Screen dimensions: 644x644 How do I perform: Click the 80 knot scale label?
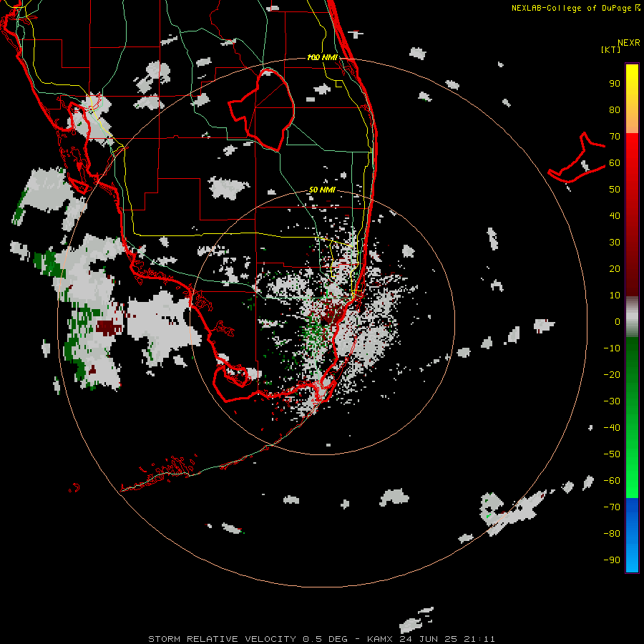(615, 110)
